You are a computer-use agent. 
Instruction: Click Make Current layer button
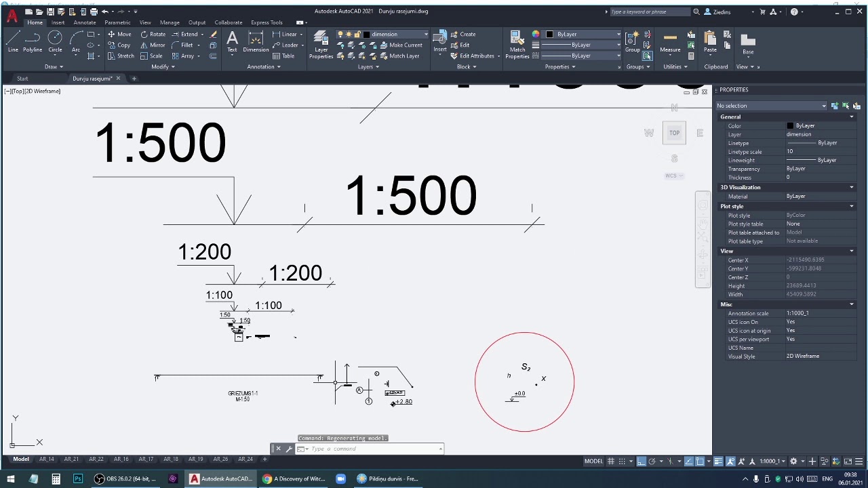pyautogui.click(x=401, y=45)
